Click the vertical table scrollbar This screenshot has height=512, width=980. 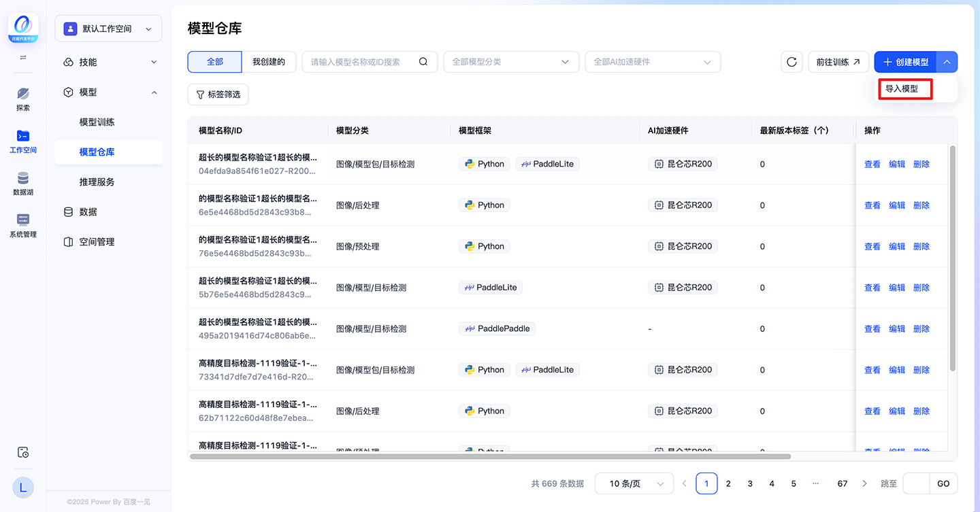click(x=952, y=258)
